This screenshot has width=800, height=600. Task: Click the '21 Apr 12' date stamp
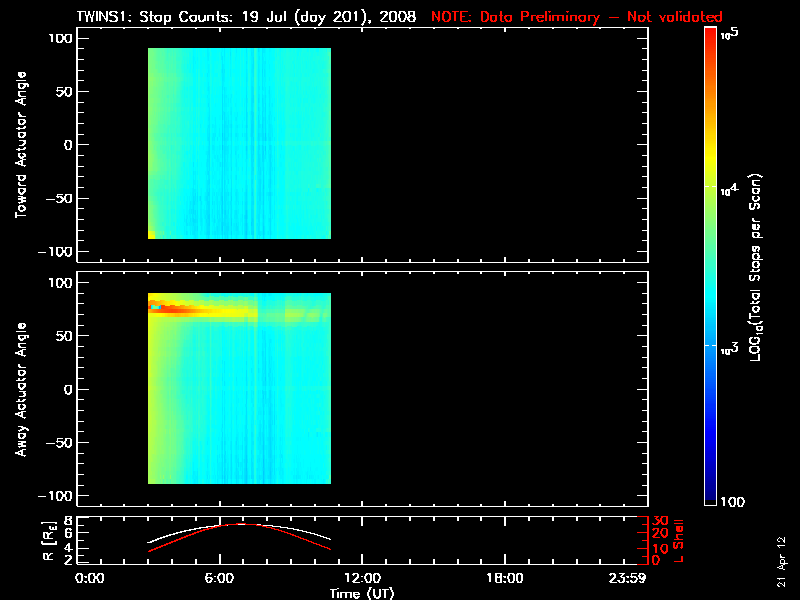pos(781,561)
